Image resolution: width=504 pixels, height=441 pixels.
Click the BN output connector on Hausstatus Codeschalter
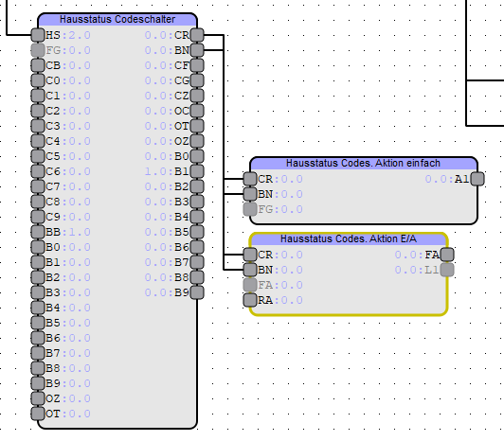[197, 50]
